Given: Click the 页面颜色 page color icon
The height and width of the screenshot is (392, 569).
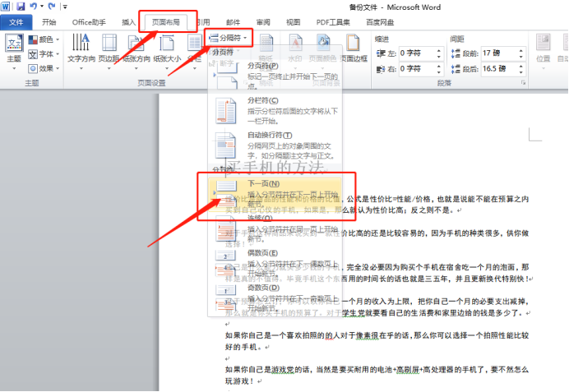Looking at the screenshot, I should point(322,43).
